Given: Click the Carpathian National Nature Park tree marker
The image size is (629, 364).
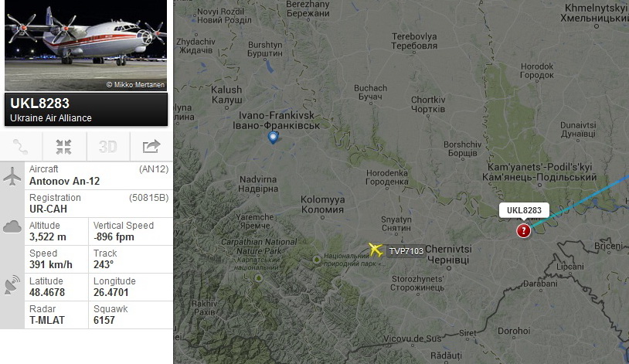Looking at the screenshot, I should 258,277.
